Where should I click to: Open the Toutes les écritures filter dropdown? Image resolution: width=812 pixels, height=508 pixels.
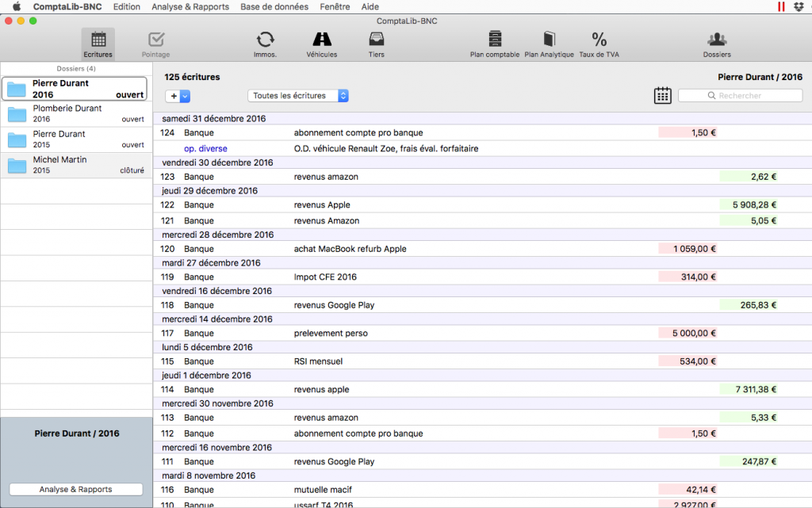point(298,96)
